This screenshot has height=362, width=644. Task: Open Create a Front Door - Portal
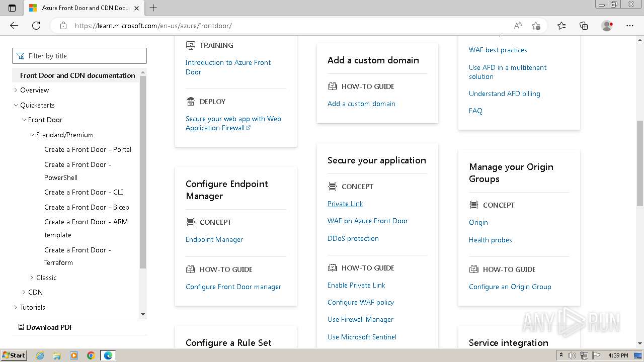(88, 149)
